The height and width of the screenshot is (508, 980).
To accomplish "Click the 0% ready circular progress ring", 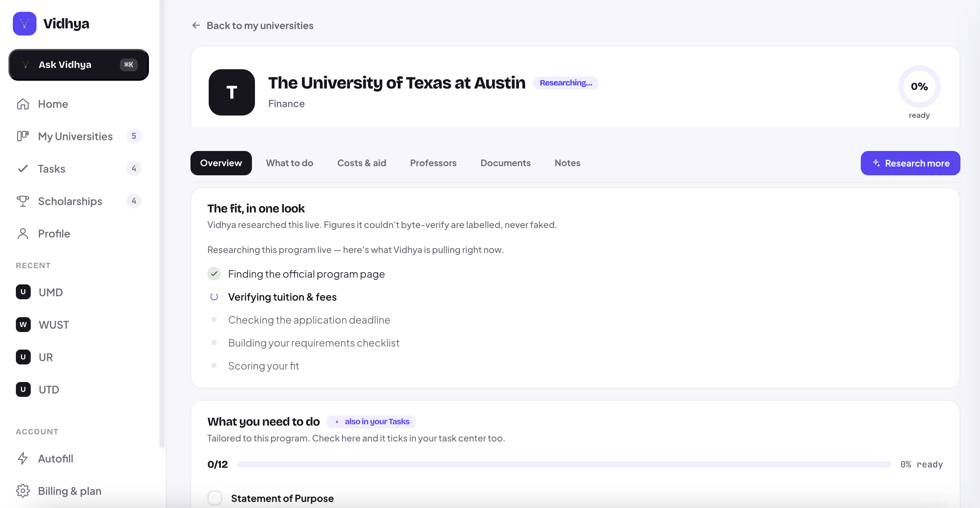I will tap(920, 87).
